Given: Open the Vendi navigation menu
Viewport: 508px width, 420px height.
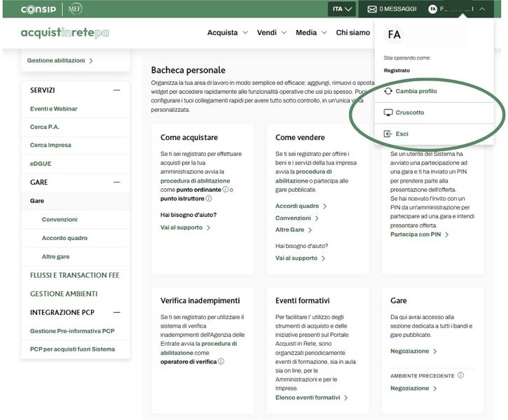Looking at the screenshot, I should pyautogui.click(x=271, y=33).
